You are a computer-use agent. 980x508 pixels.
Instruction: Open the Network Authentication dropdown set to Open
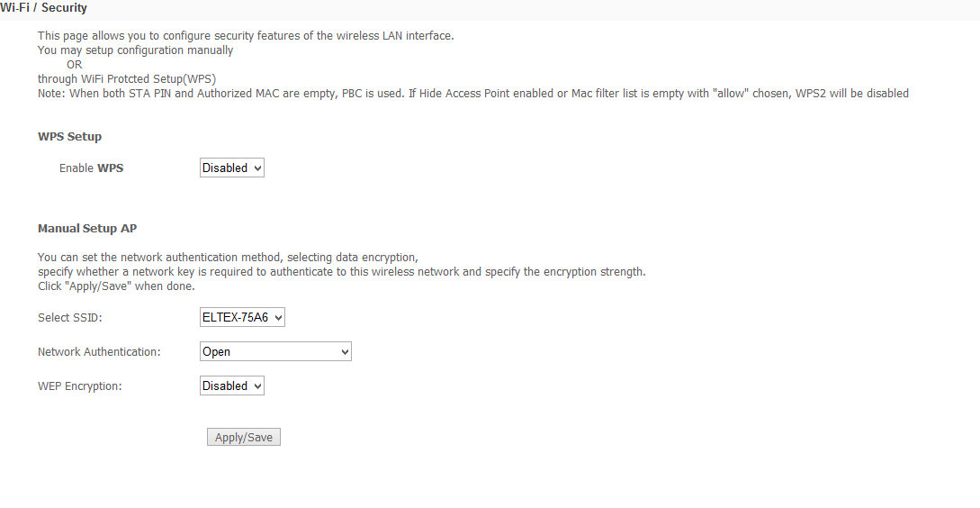pyautogui.click(x=275, y=351)
